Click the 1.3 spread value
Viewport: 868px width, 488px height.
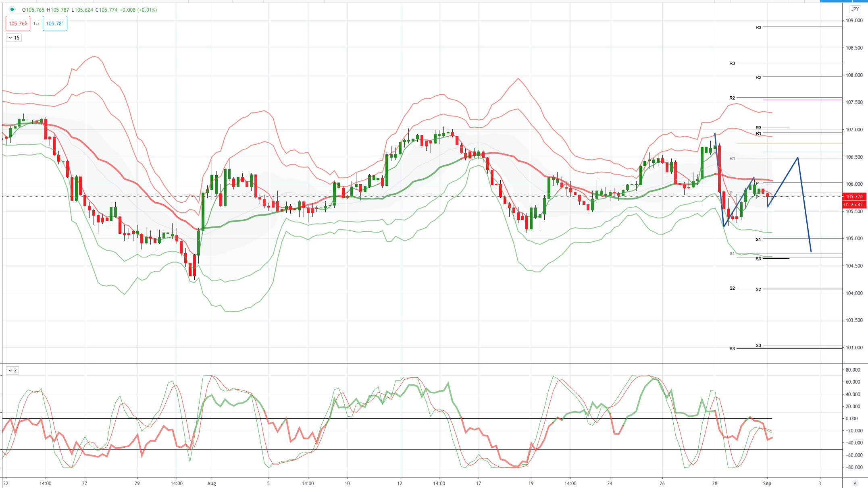point(36,23)
